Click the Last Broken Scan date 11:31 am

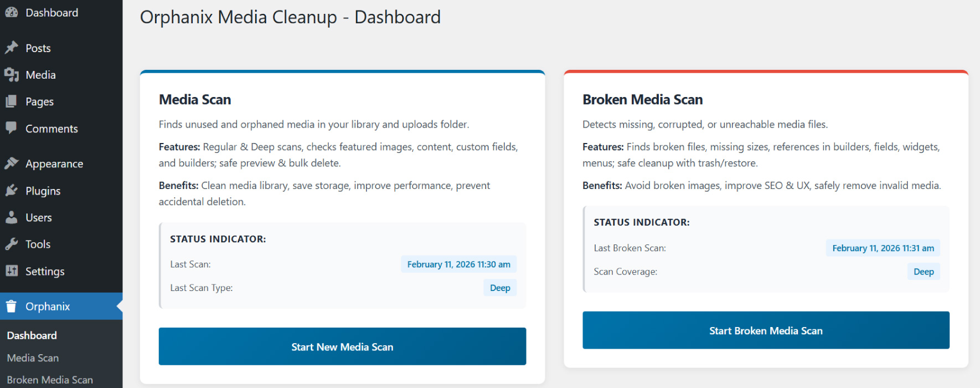[x=883, y=248]
